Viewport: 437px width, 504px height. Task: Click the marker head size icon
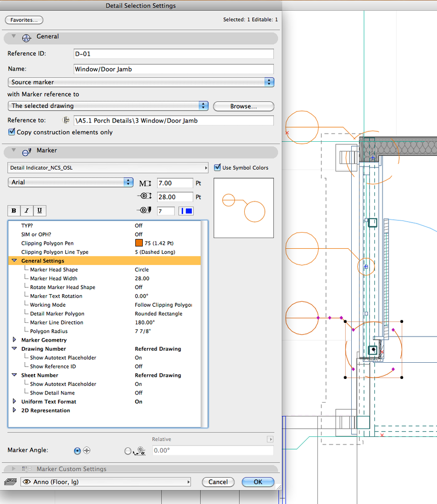(147, 197)
